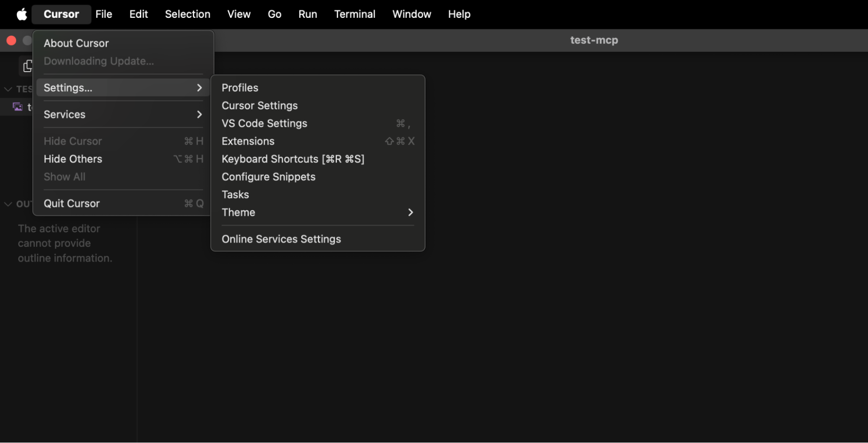Open Extensions from the submenu
Screen dimensions: 868x443
pos(318,141)
